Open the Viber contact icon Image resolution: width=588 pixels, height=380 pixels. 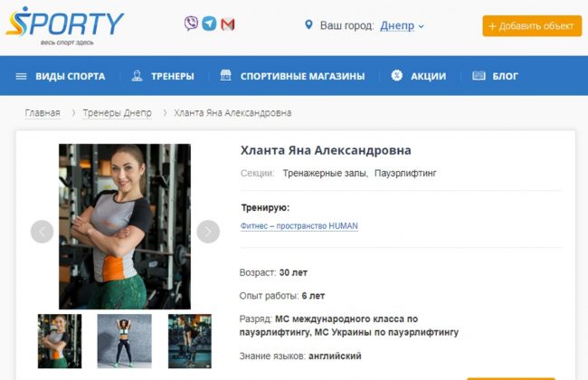191,24
